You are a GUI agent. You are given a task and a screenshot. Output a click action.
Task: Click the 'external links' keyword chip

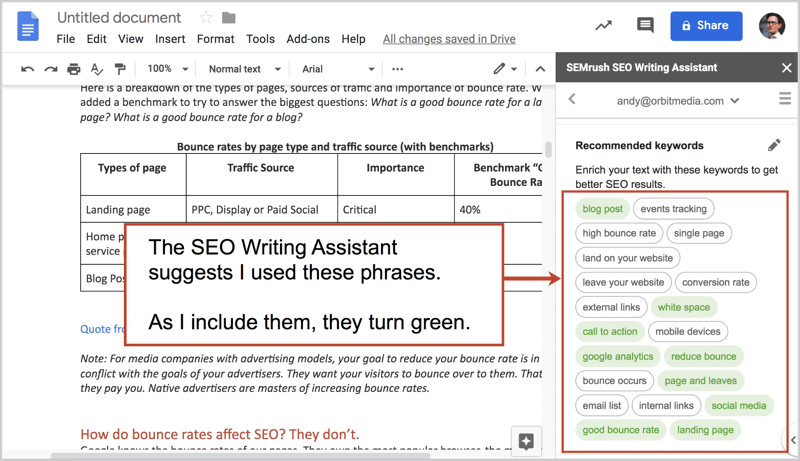point(611,307)
